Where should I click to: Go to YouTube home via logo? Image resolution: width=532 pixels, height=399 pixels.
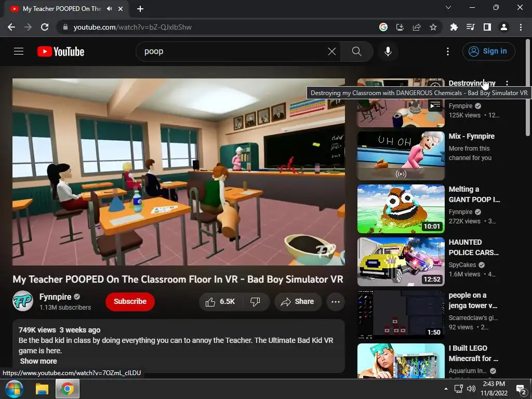pyautogui.click(x=61, y=51)
